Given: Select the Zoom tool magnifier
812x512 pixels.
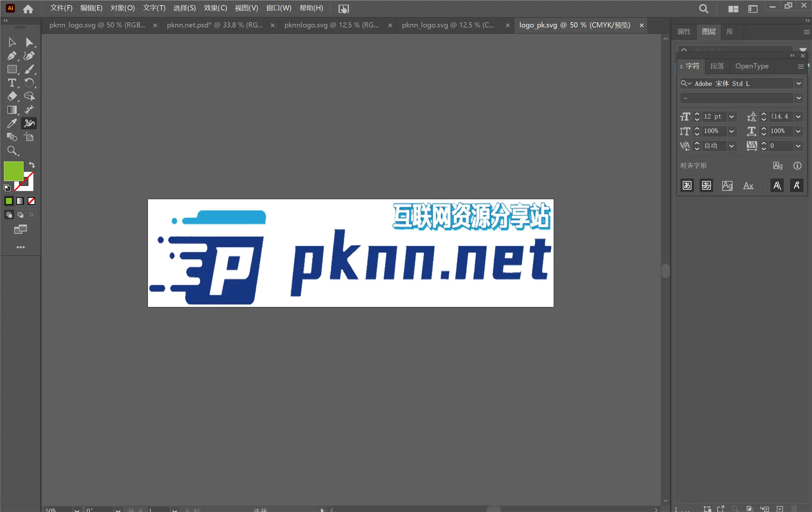Looking at the screenshot, I should coord(12,151).
